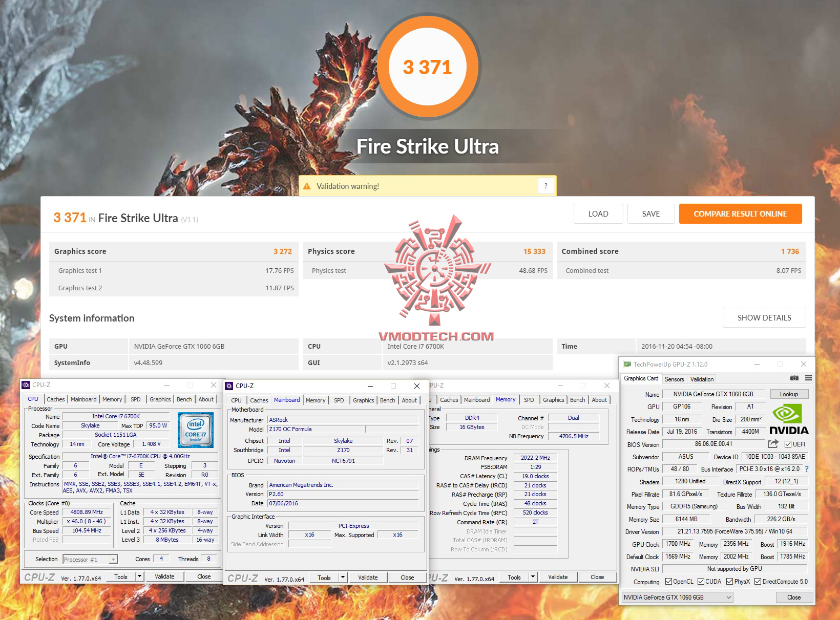Click the BIOS Version share/export icon in GPU-Z
Image resolution: width=840 pixels, height=620 pixels.
click(773, 444)
